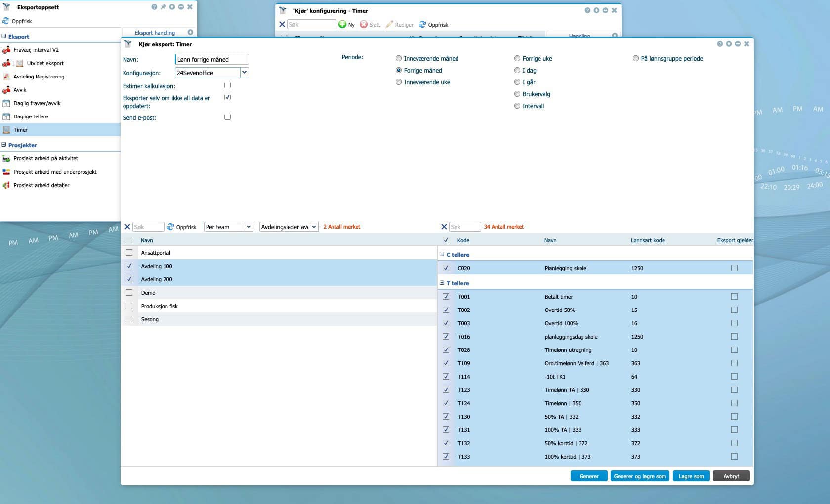Select I dag period

click(517, 70)
